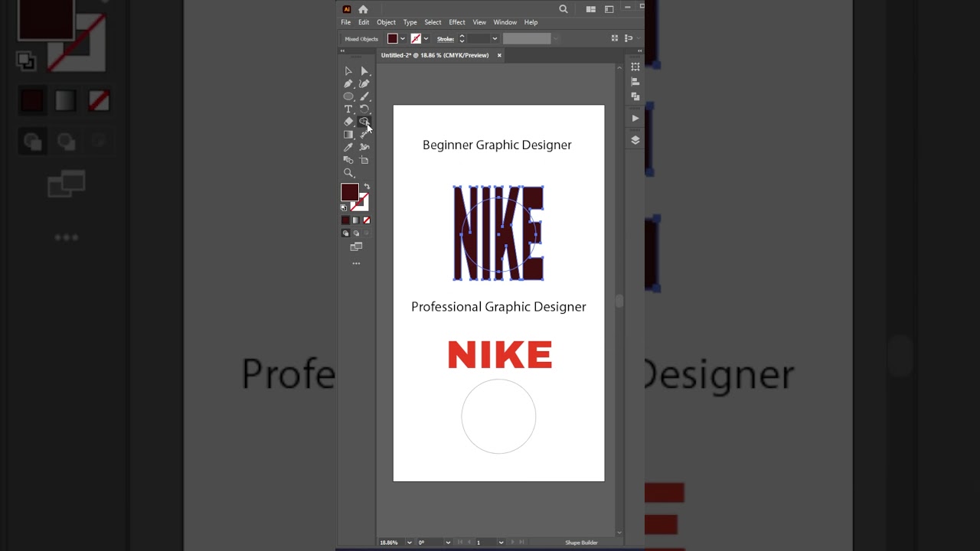The height and width of the screenshot is (551, 980).
Task: Open the Object menu
Action: [386, 22]
